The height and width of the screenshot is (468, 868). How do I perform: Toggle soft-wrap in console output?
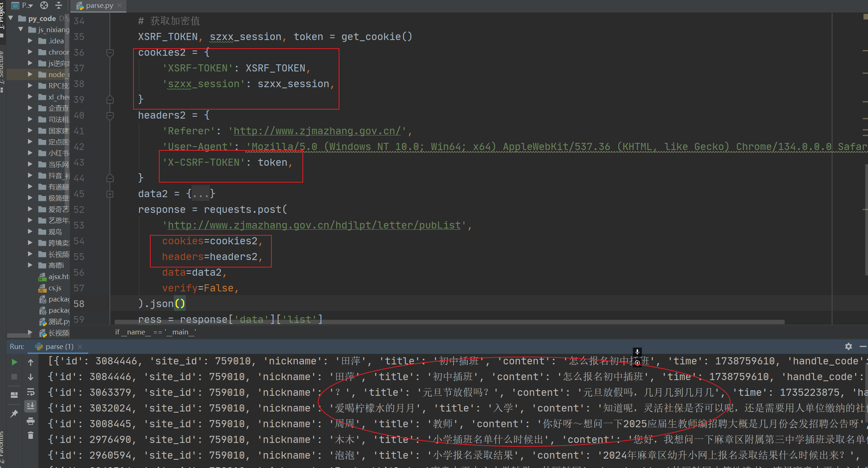[x=31, y=392]
